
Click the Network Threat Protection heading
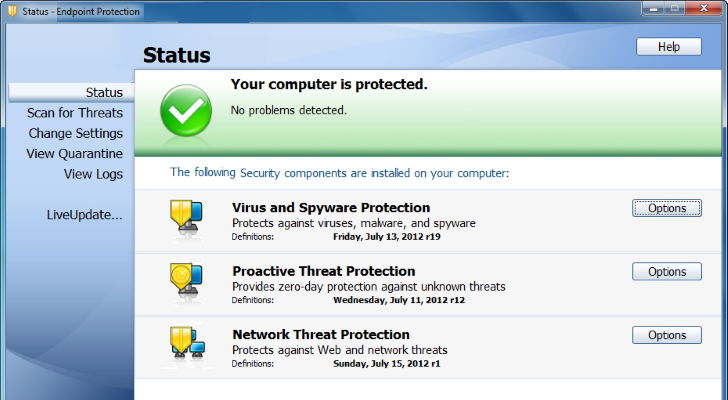click(321, 334)
